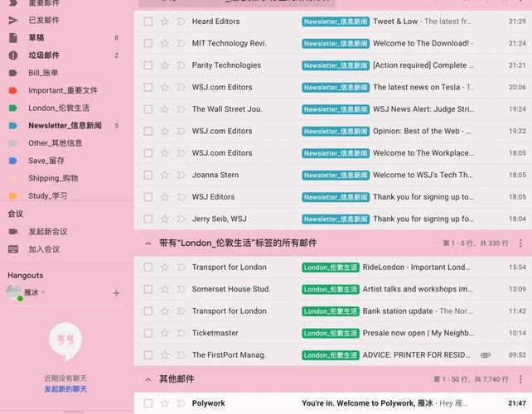
Task: Tick the Jerry Seib, WSJ checkbox
Action: (x=148, y=219)
